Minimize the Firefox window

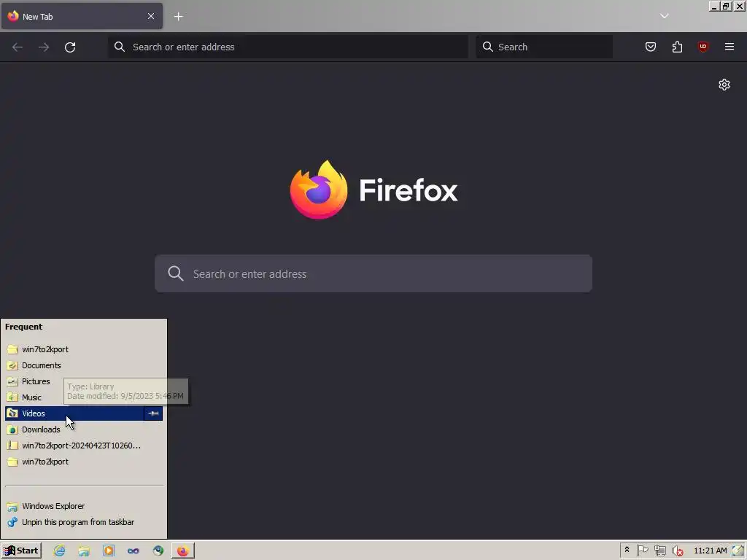point(714,6)
